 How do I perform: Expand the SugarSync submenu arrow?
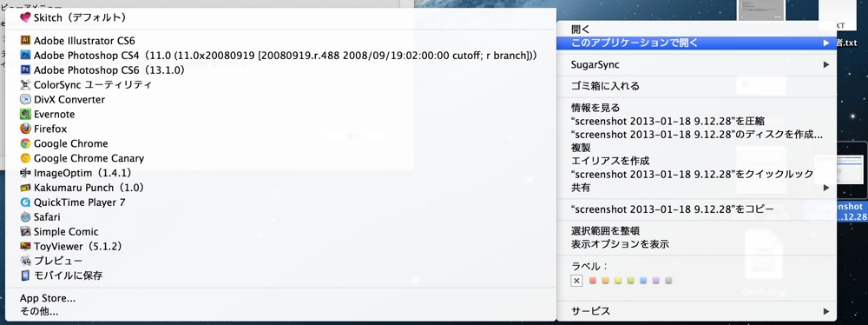point(826,65)
